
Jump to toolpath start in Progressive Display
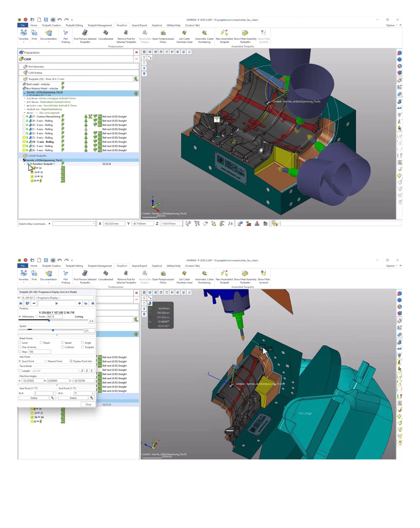21,303
